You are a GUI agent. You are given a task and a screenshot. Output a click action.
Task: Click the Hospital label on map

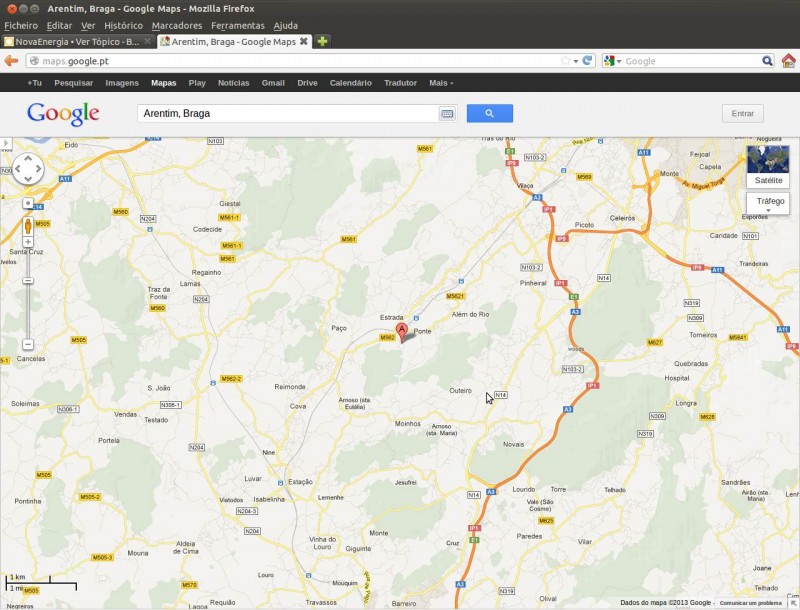pyautogui.click(x=677, y=378)
